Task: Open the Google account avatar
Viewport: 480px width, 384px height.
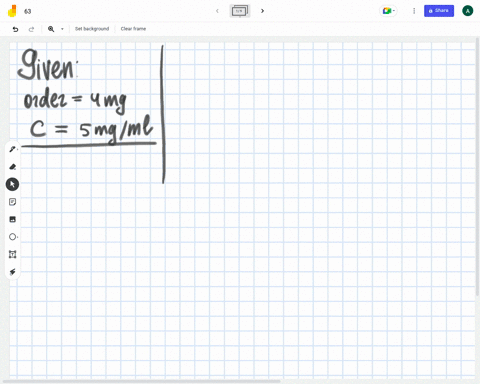Action: [468, 11]
